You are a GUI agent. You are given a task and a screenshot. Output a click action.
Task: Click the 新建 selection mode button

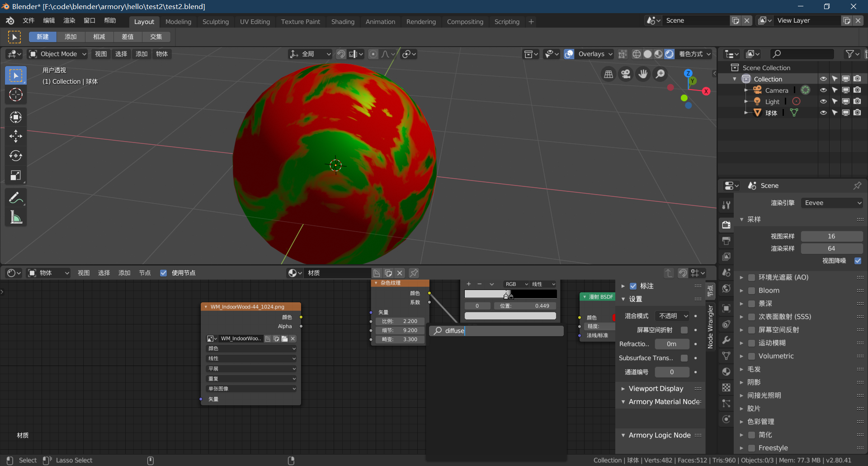42,37
